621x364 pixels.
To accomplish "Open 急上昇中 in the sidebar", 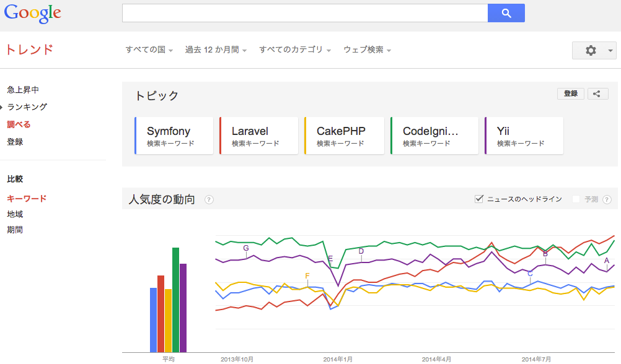I will click(23, 90).
